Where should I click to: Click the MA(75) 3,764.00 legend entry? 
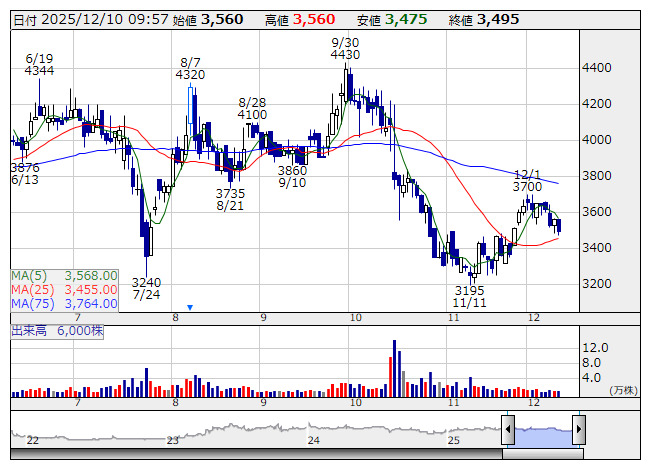[65, 304]
